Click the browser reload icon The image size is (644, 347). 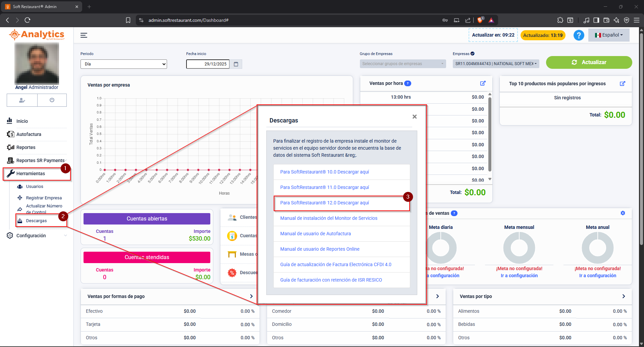28,20
